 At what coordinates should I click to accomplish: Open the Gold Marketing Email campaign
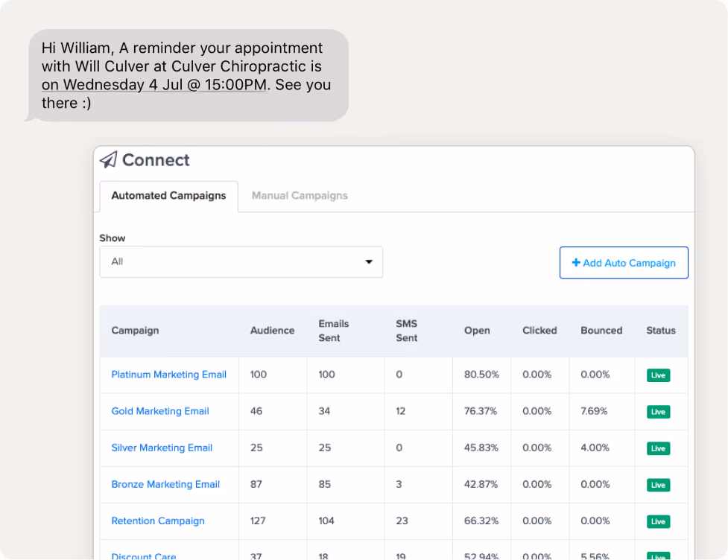(160, 411)
